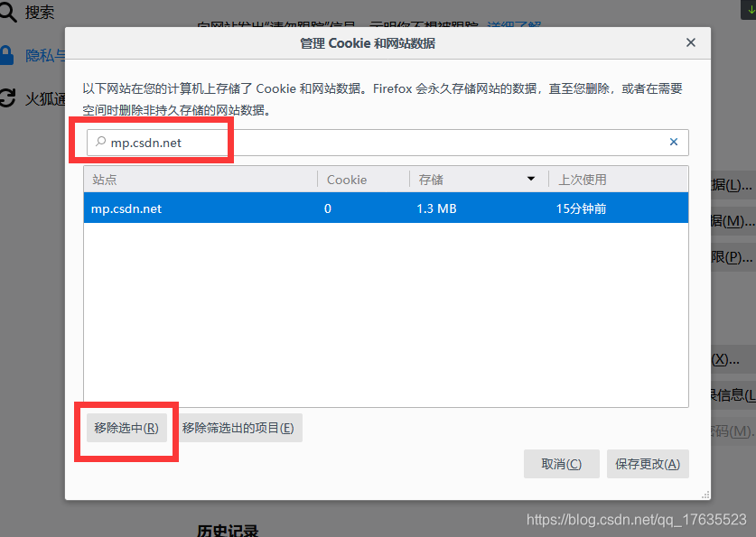
Task: Open the 搜索 item in the settings sidebar
Action: (28, 12)
